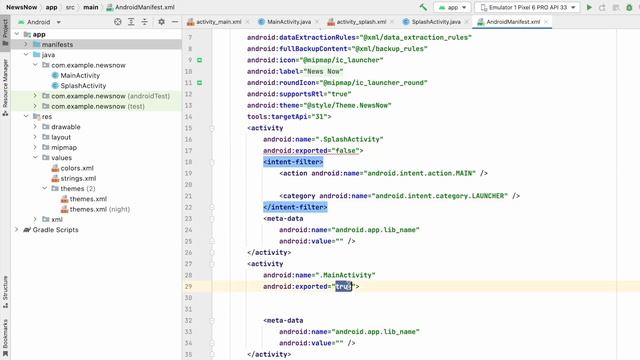This screenshot has width=640, height=360.
Task: Collapse the themes (2) folder
Action: (44, 189)
